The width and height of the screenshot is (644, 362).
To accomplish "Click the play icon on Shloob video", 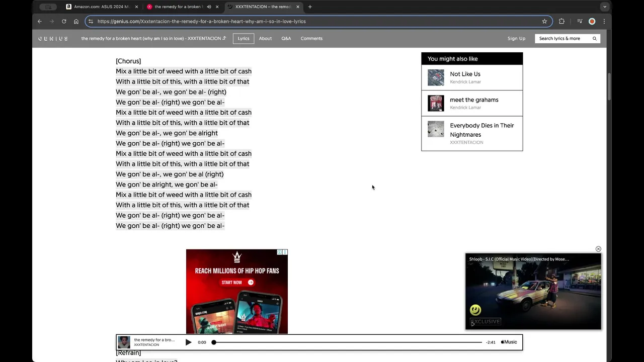I will pos(473,324).
